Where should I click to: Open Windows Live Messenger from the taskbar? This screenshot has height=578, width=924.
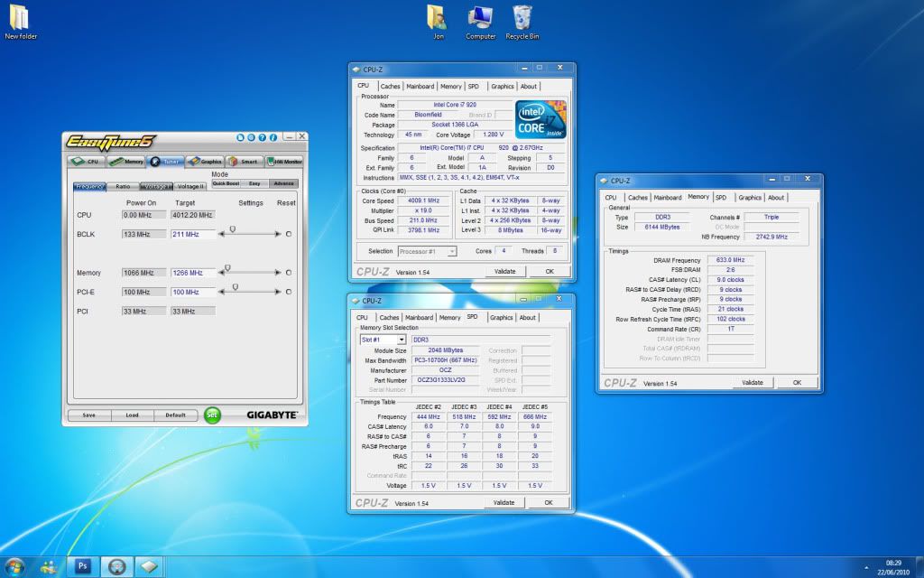[49, 567]
